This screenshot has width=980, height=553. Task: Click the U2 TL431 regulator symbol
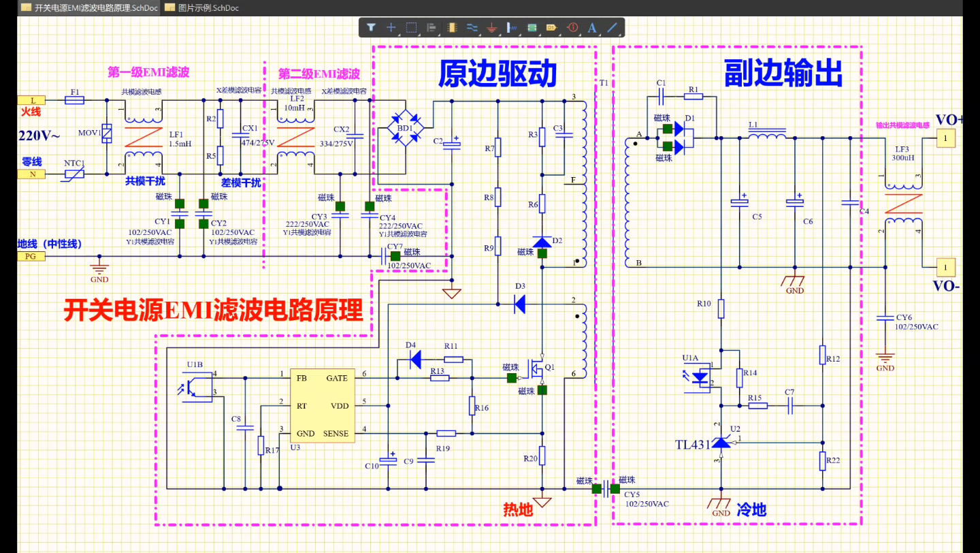click(721, 443)
